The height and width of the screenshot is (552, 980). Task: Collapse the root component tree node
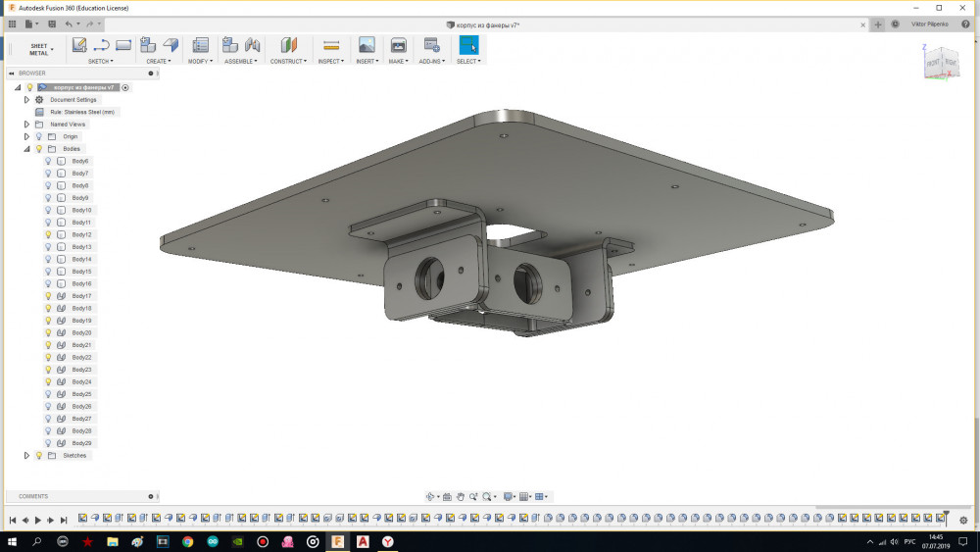point(18,87)
